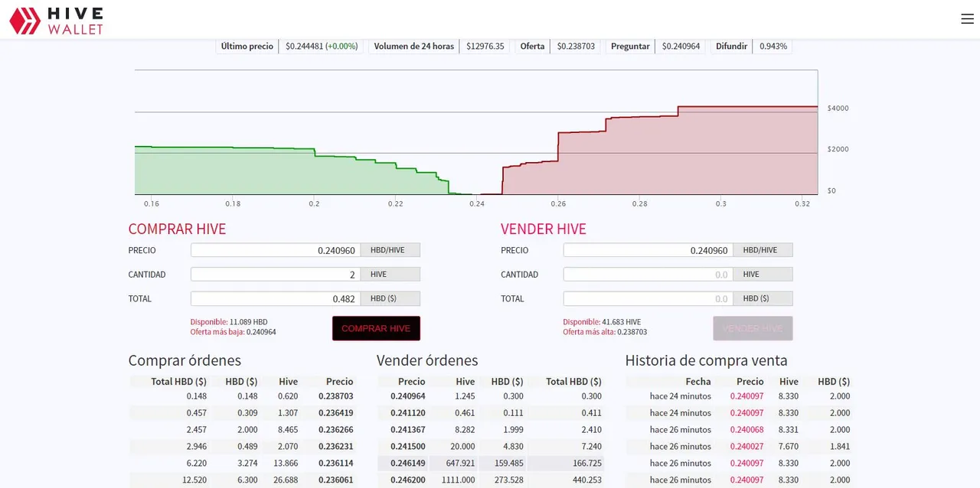Click the buy PRECIO input field
Viewport: 980px width, 488px height.
(275, 250)
